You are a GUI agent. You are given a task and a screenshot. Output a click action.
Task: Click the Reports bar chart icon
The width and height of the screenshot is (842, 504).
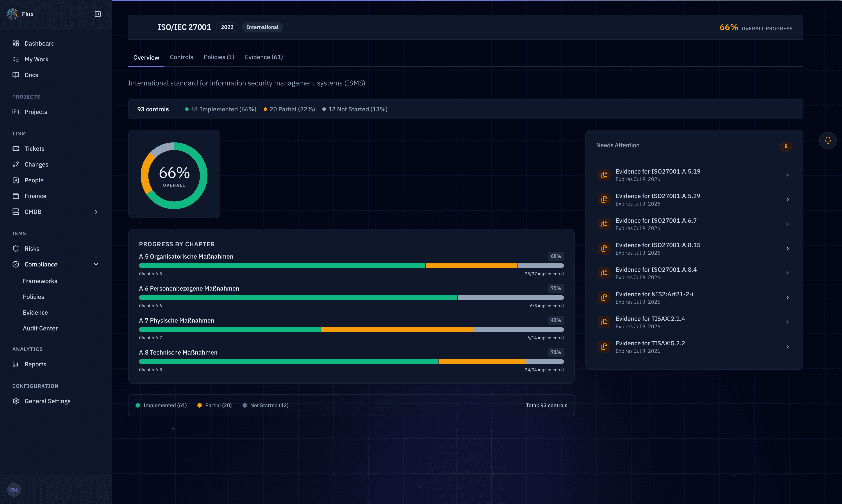pos(16,364)
